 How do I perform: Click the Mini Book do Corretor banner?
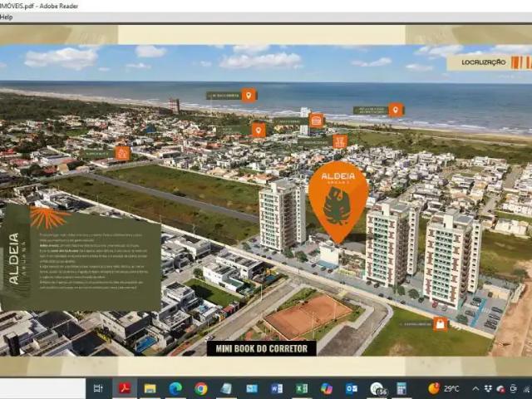pos(262,348)
